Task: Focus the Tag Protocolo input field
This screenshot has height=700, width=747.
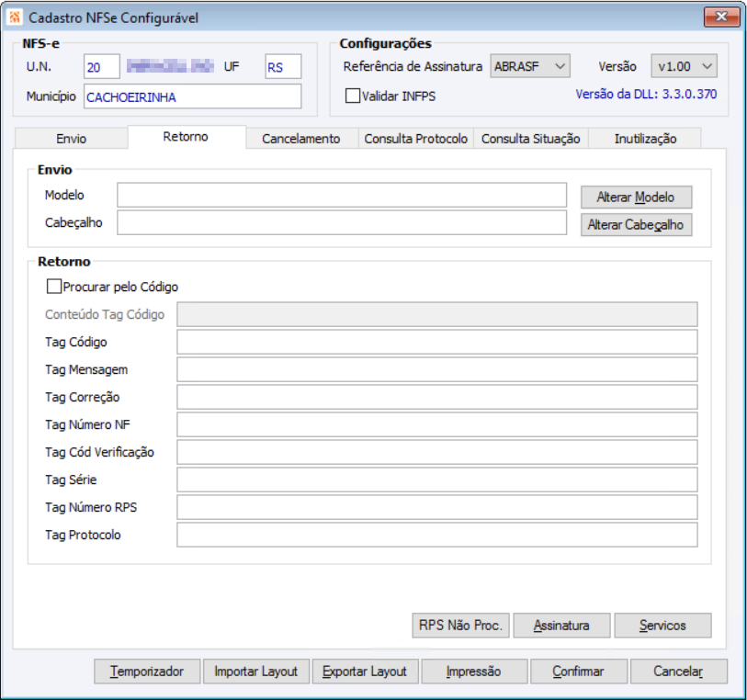Action: [x=436, y=536]
